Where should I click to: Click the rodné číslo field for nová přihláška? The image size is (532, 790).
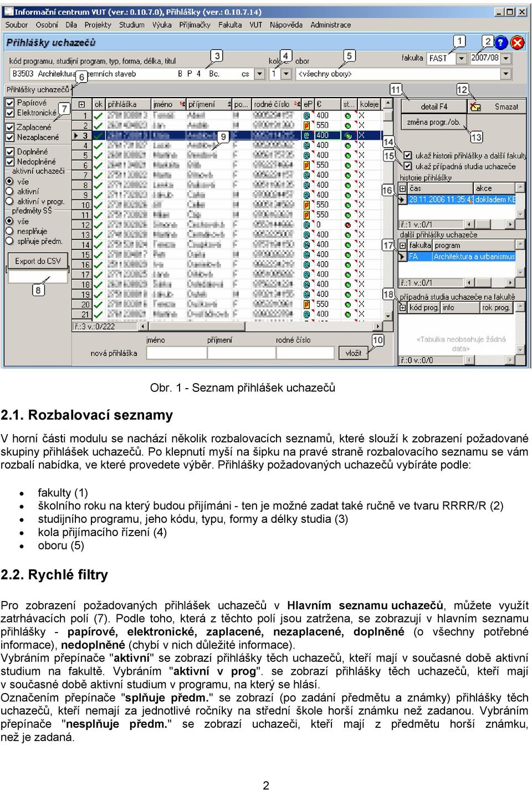(305, 353)
